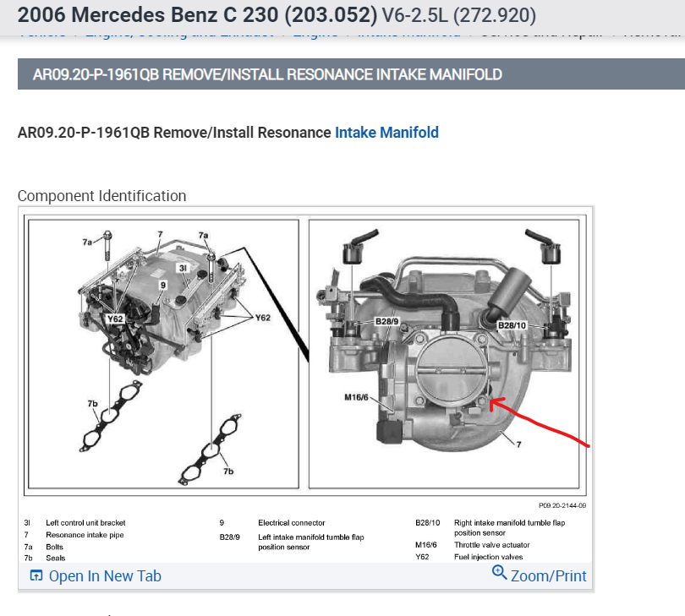The width and height of the screenshot is (685, 616).
Task: Select the Component Identification heading
Action: [101, 195]
